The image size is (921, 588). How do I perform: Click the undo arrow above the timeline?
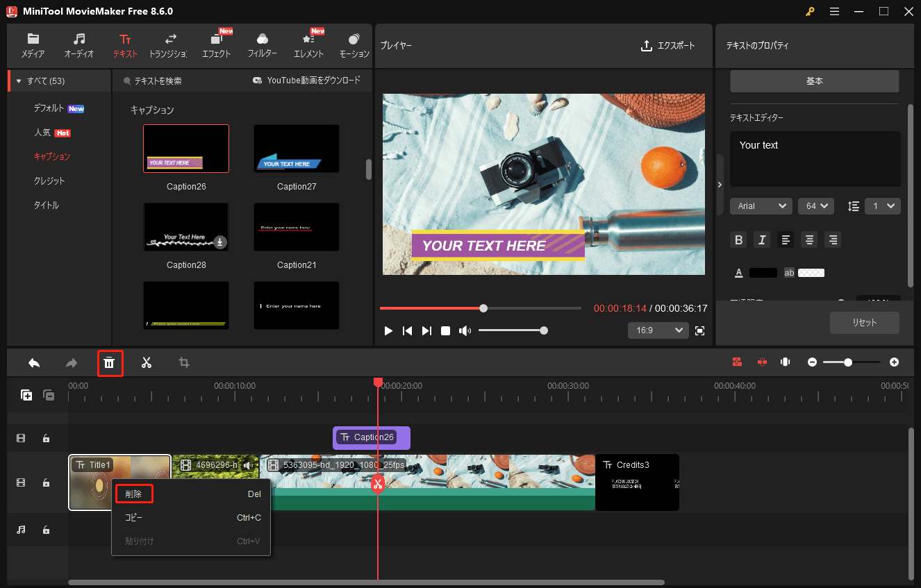(x=33, y=362)
